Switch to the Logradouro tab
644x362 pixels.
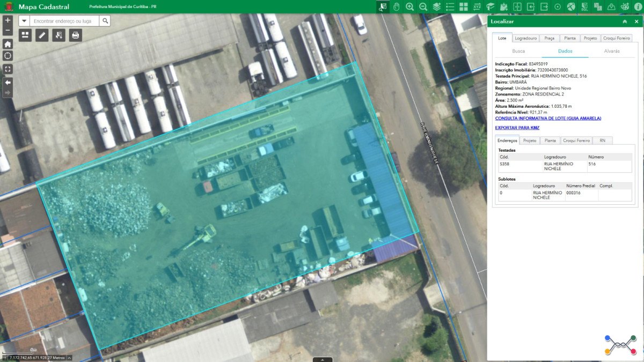coord(526,38)
